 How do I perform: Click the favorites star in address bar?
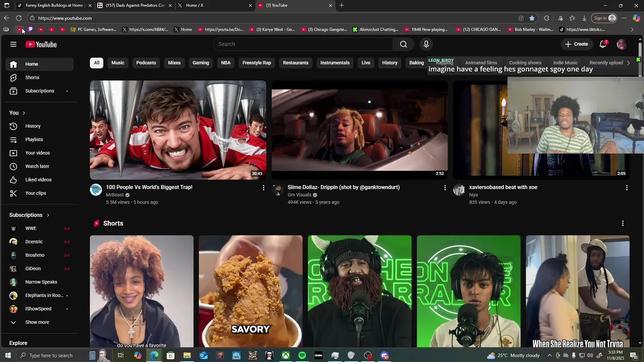[532, 18]
